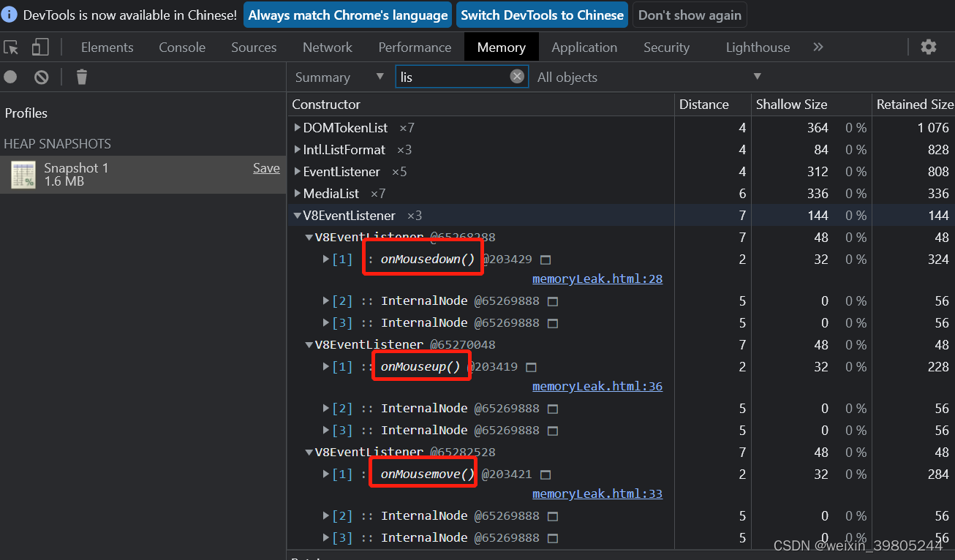
Task: Open the Security tab
Action: click(666, 47)
